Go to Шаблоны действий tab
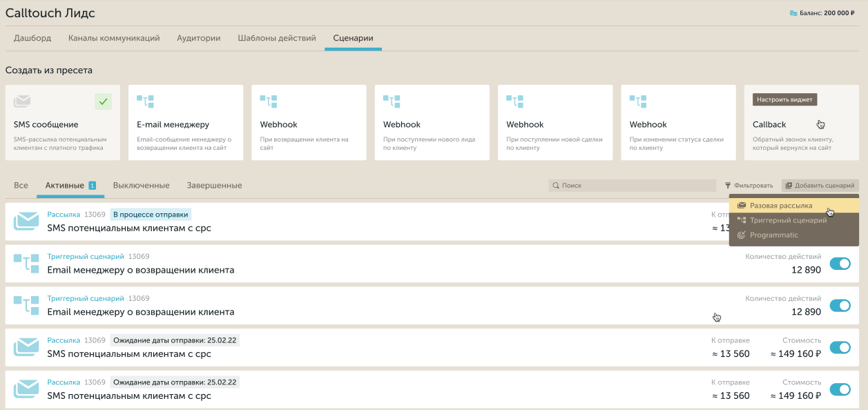This screenshot has width=868, height=410. [x=277, y=38]
